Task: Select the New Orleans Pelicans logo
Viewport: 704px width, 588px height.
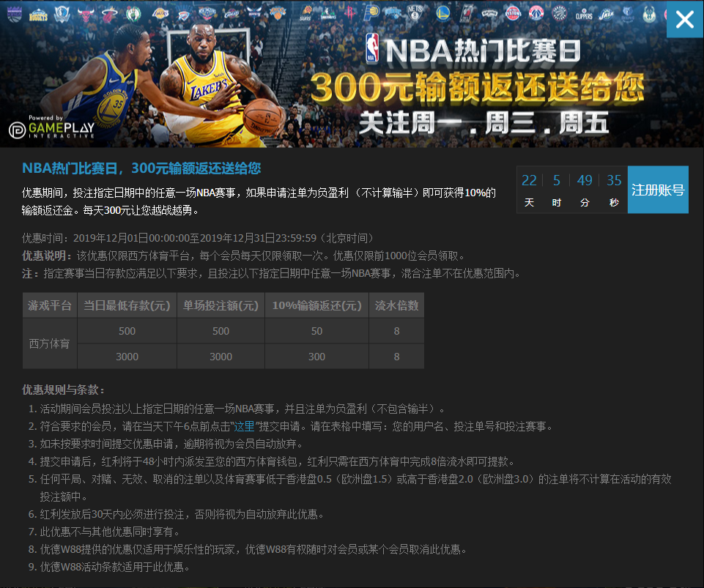Action: [x=207, y=13]
